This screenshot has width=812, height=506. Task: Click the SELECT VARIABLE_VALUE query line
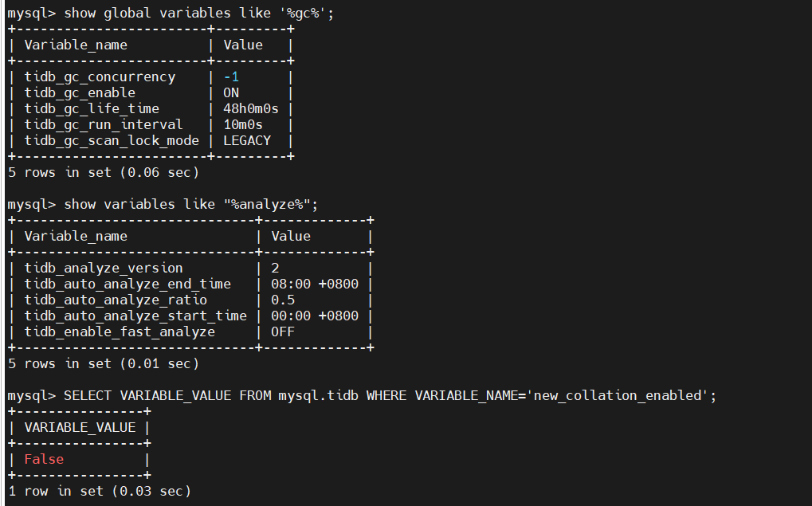click(x=362, y=396)
